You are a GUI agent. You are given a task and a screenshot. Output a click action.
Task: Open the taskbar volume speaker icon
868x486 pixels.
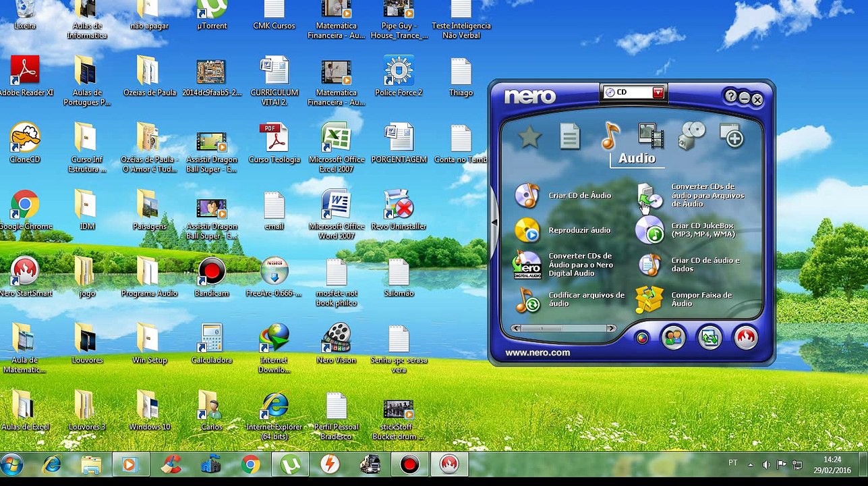click(766, 464)
